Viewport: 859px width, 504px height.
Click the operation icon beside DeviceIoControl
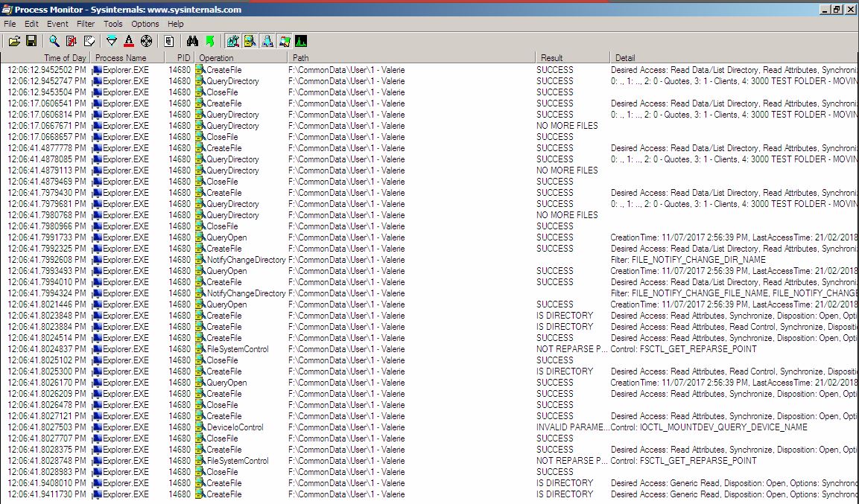[x=200, y=427]
